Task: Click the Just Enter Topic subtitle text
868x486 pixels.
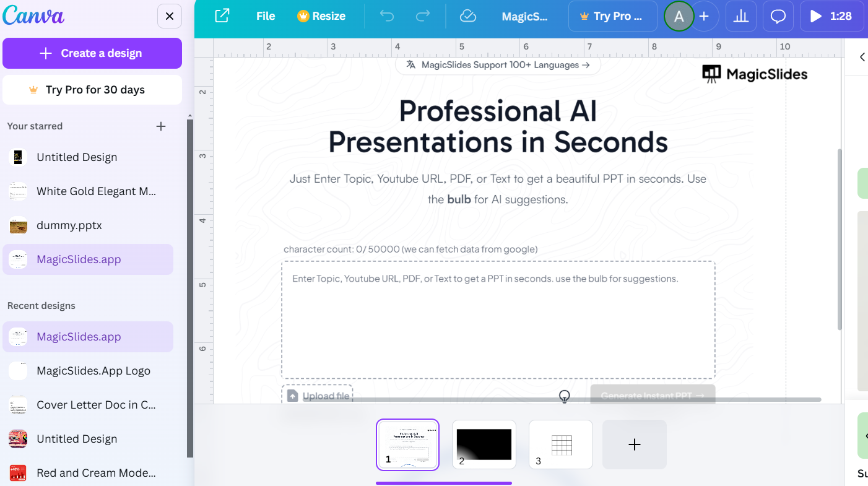Action: 498,189
